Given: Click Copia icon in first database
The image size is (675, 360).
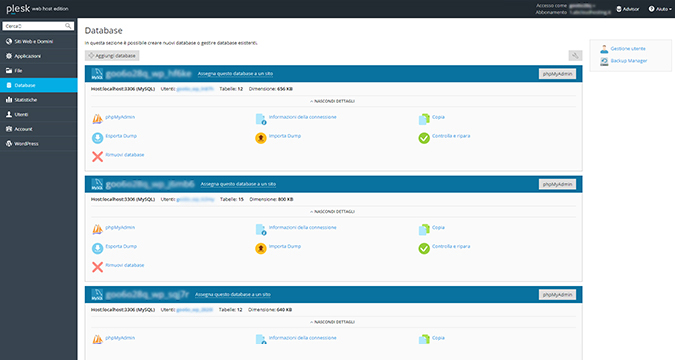Looking at the screenshot, I should point(424,119).
